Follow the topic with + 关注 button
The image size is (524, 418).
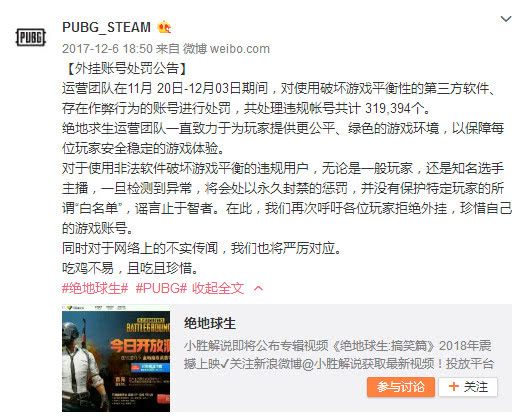coord(468,387)
